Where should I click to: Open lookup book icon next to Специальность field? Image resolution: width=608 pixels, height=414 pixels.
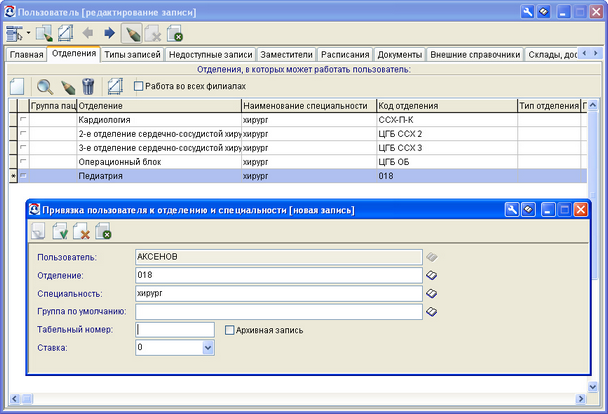pyautogui.click(x=432, y=294)
